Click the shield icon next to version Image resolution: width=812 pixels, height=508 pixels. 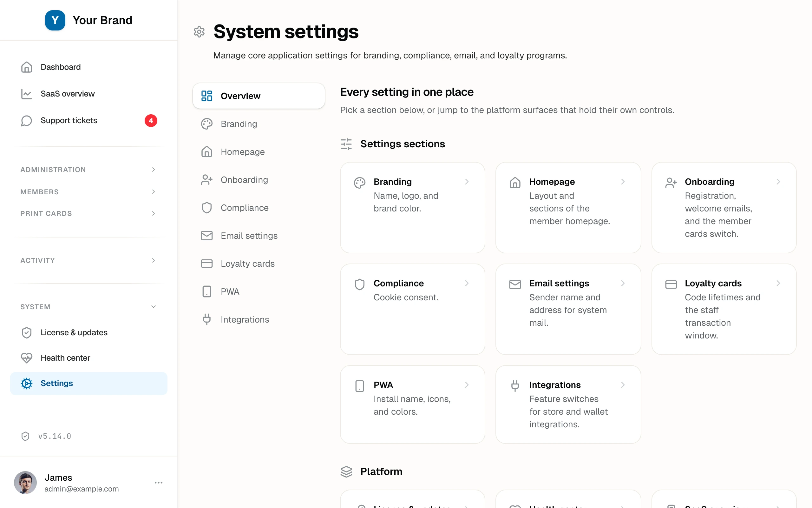click(25, 436)
